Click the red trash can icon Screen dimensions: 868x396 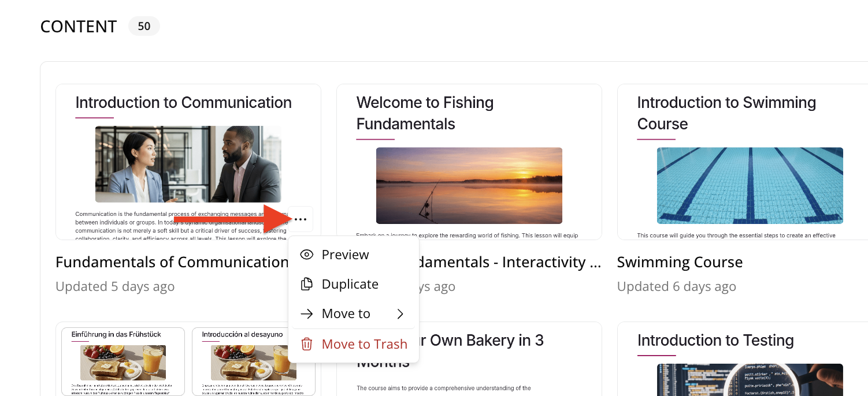tap(307, 344)
